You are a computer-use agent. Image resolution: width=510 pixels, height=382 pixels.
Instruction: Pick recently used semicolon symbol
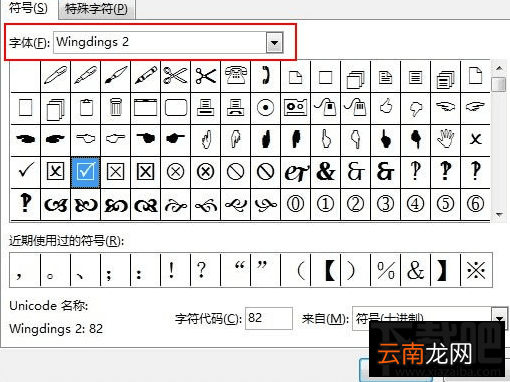115,270
